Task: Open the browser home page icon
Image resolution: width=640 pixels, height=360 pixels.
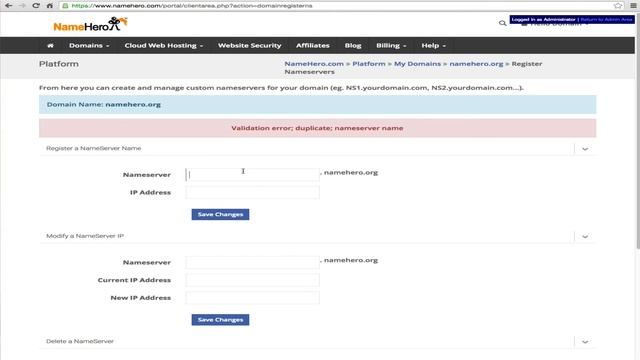Action: (50, 5)
